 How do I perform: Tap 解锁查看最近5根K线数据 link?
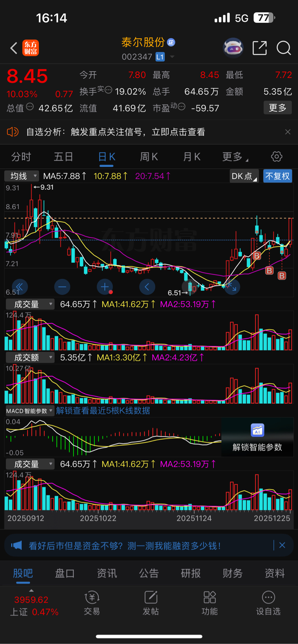103,411
